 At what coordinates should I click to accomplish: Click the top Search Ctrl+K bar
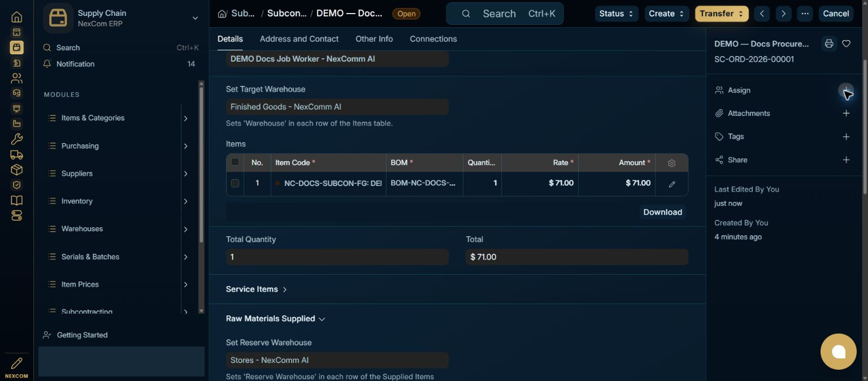505,14
